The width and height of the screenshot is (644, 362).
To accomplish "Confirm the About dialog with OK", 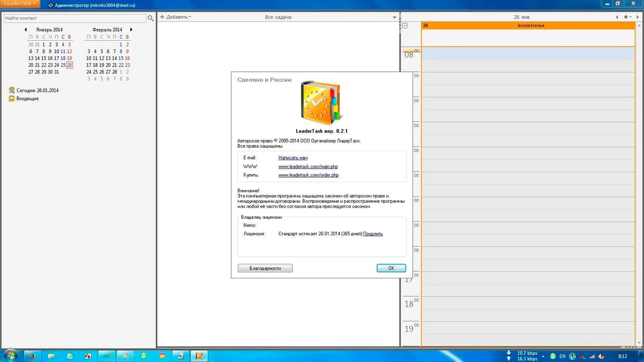I will (391, 268).
